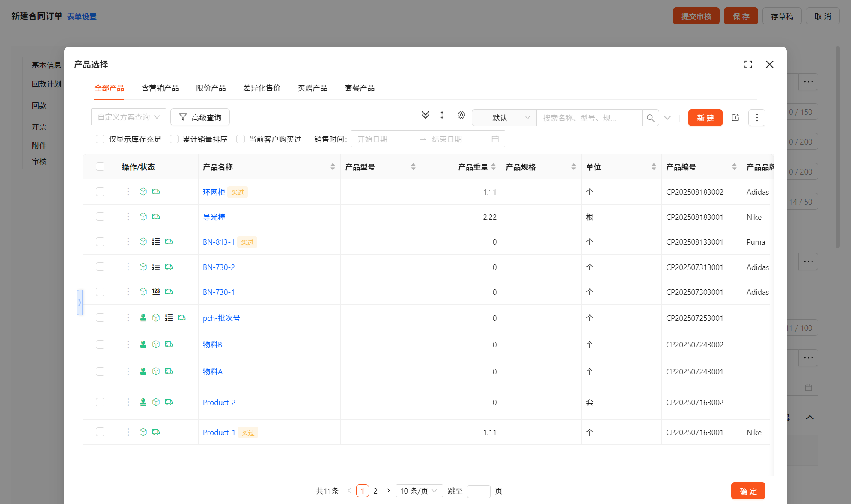851x504 pixels.
Task: Click the background page vertical scrollbar
Action: click(838, 147)
